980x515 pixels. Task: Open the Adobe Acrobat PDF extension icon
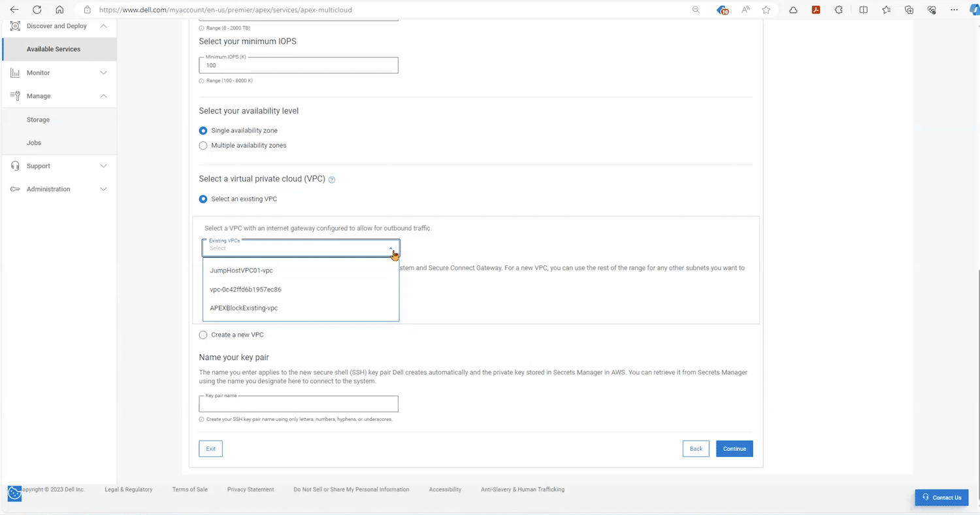tap(816, 10)
